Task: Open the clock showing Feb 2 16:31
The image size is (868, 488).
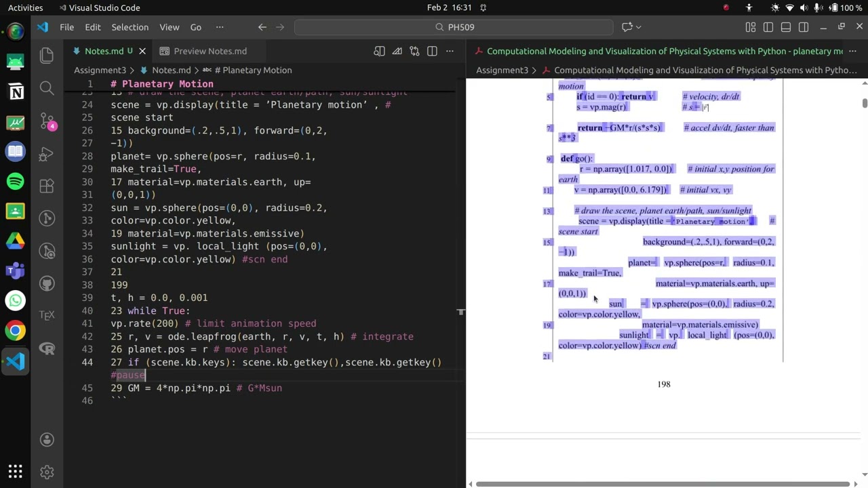Action: [x=449, y=7]
